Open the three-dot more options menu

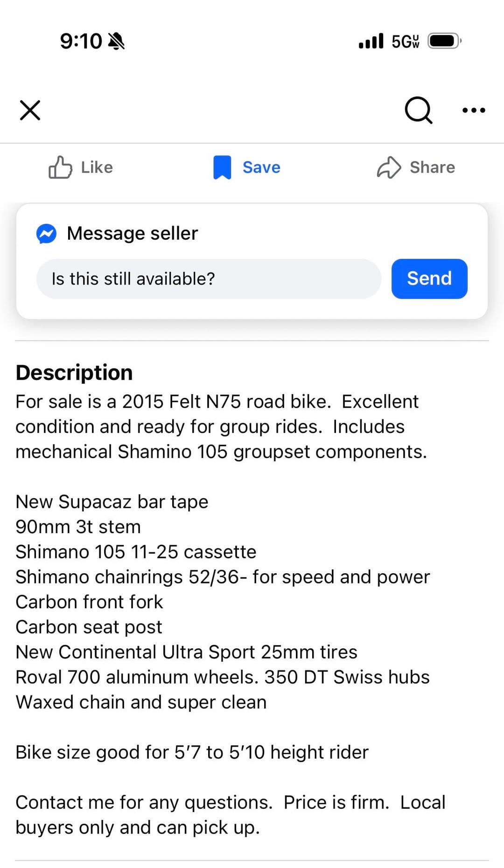(474, 111)
